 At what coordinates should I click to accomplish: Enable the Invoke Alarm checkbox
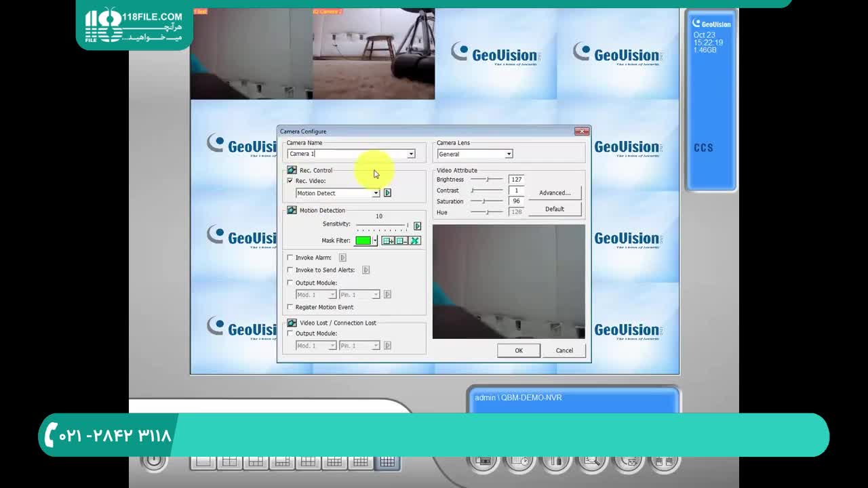tap(290, 258)
